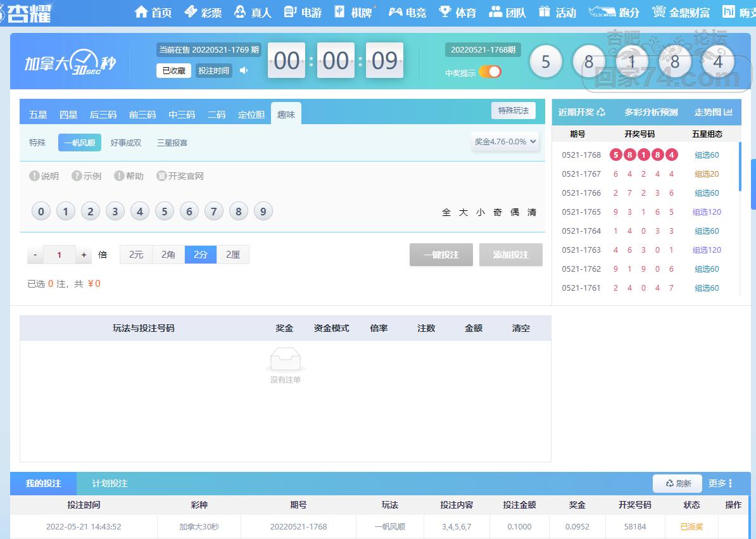Select the 三星报喜 play type

172,143
